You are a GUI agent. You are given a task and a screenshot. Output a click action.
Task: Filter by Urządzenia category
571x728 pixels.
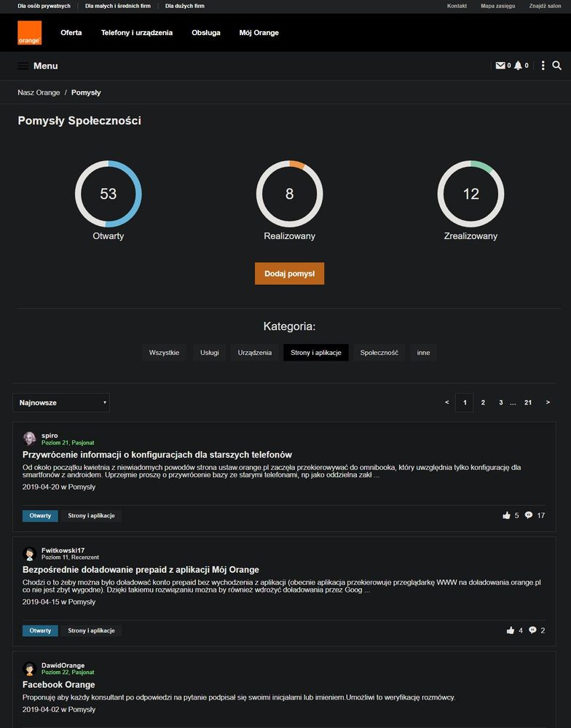(x=255, y=353)
